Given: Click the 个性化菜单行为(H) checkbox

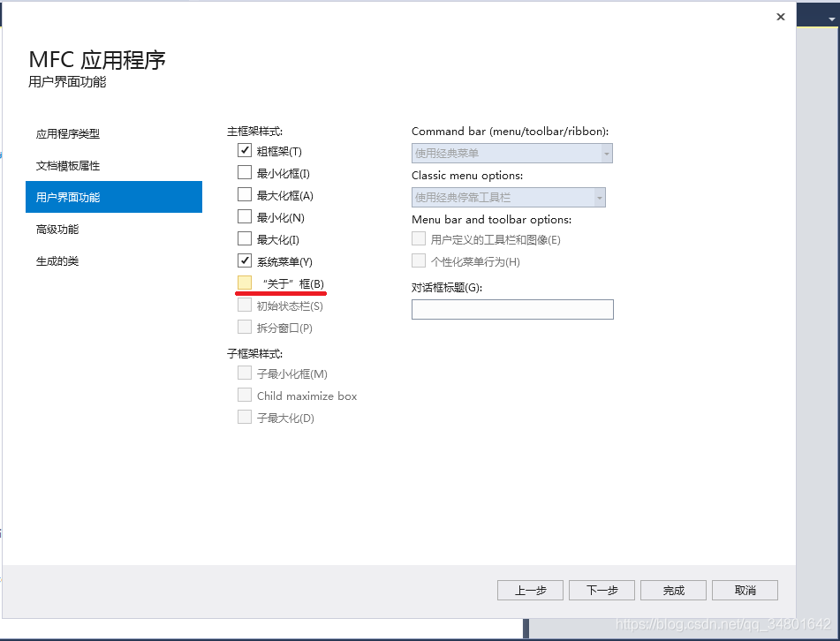Looking at the screenshot, I should click(x=419, y=260).
